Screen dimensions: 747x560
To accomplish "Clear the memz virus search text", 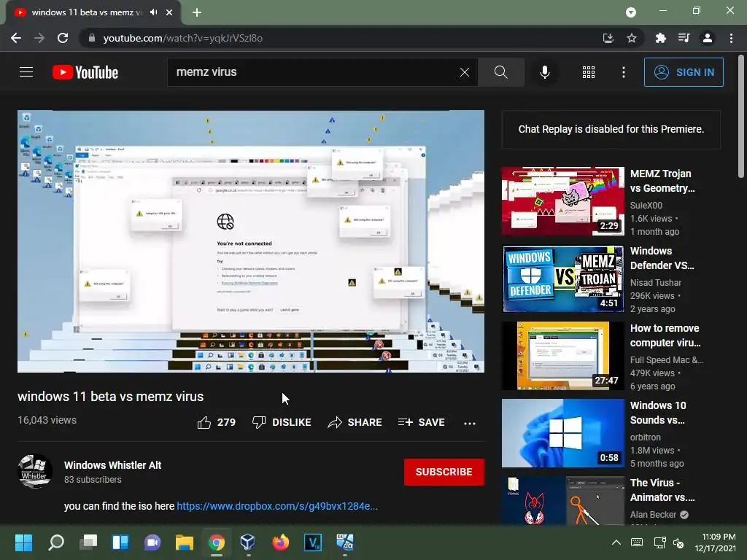I will coord(465,72).
